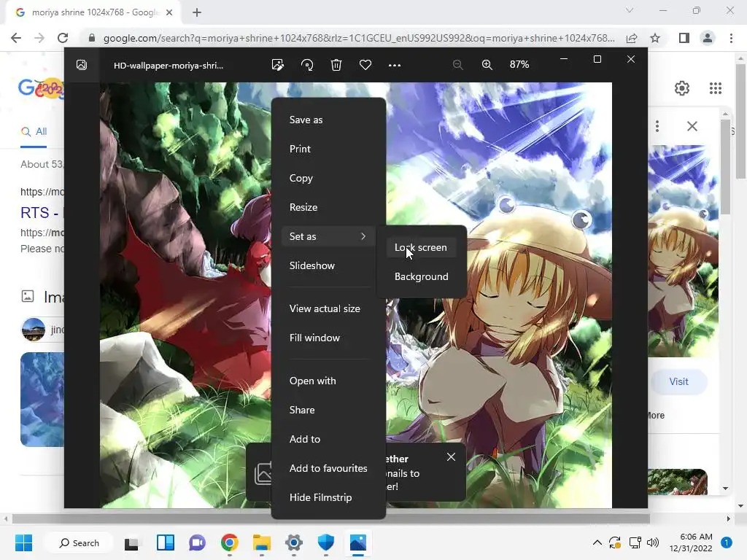Dismiss the tip popup with its X button
The height and width of the screenshot is (560, 747).
(x=451, y=457)
